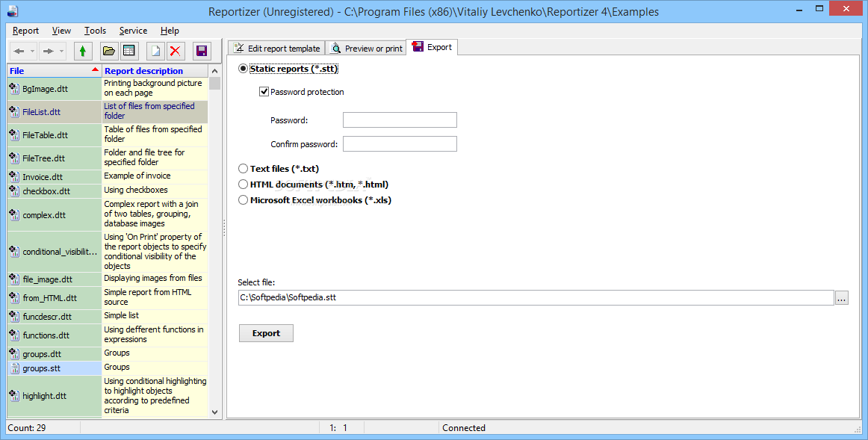Choose HTML documents (*.htm, *.html) option
Viewport: 868px width, 440px height.
pos(243,185)
